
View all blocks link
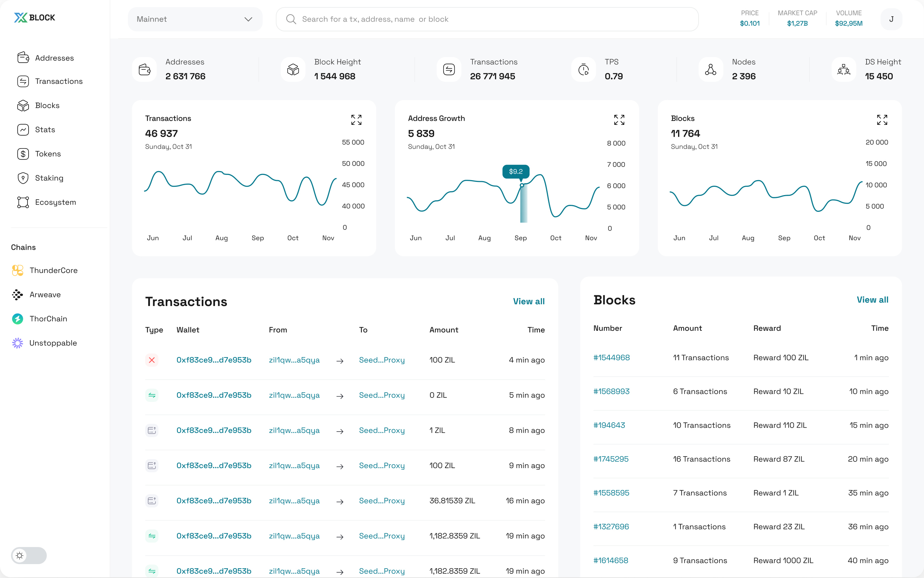(873, 300)
